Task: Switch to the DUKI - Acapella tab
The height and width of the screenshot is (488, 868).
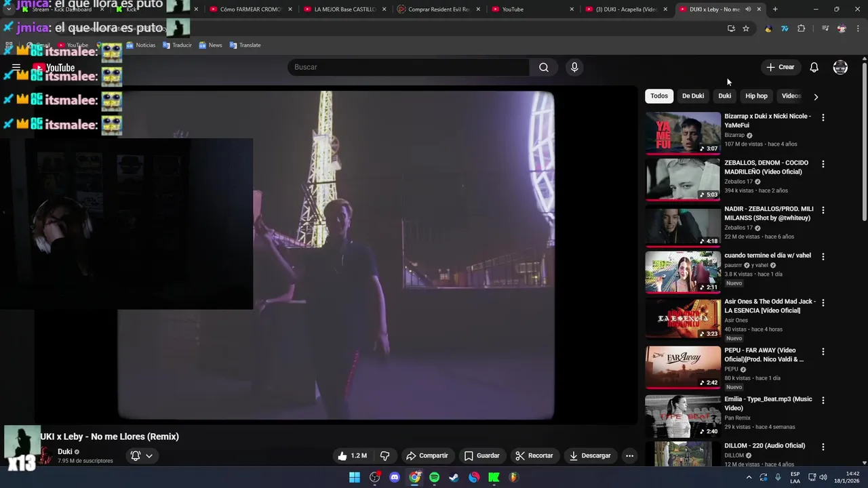Action: tap(627, 9)
